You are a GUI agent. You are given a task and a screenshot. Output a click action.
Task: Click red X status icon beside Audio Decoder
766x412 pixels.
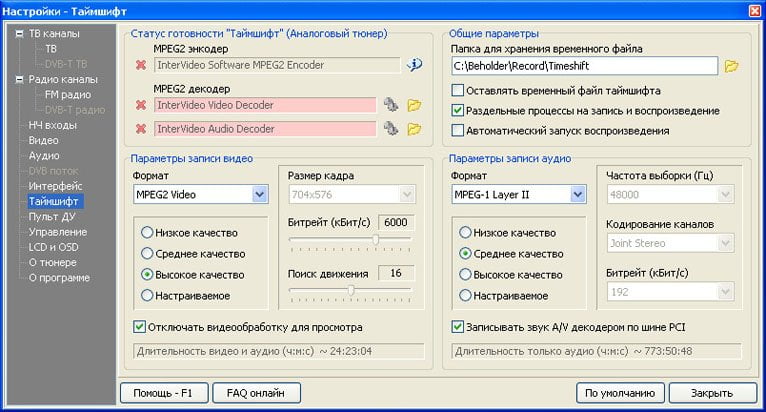tap(141, 129)
